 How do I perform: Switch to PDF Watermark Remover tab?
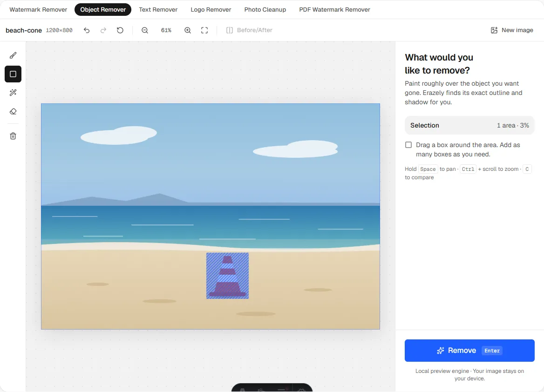(334, 10)
